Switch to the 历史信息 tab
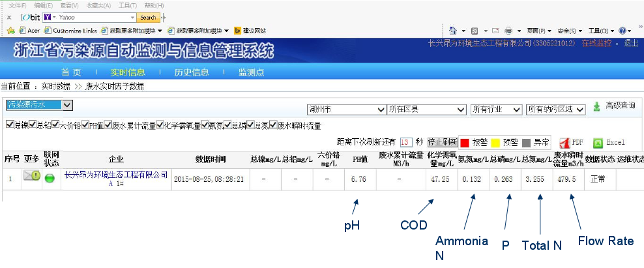 coord(191,72)
